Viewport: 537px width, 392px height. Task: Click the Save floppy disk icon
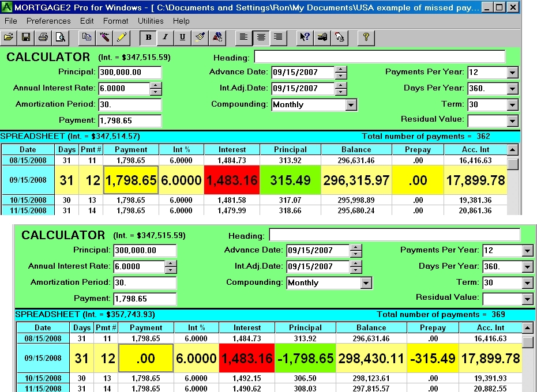tap(25, 37)
